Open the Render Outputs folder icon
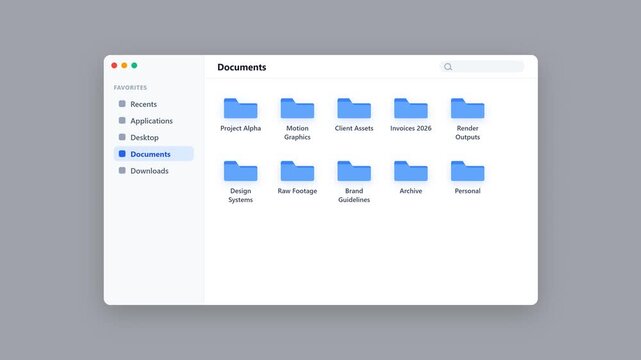This screenshot has width=641, height=360. 468,108
